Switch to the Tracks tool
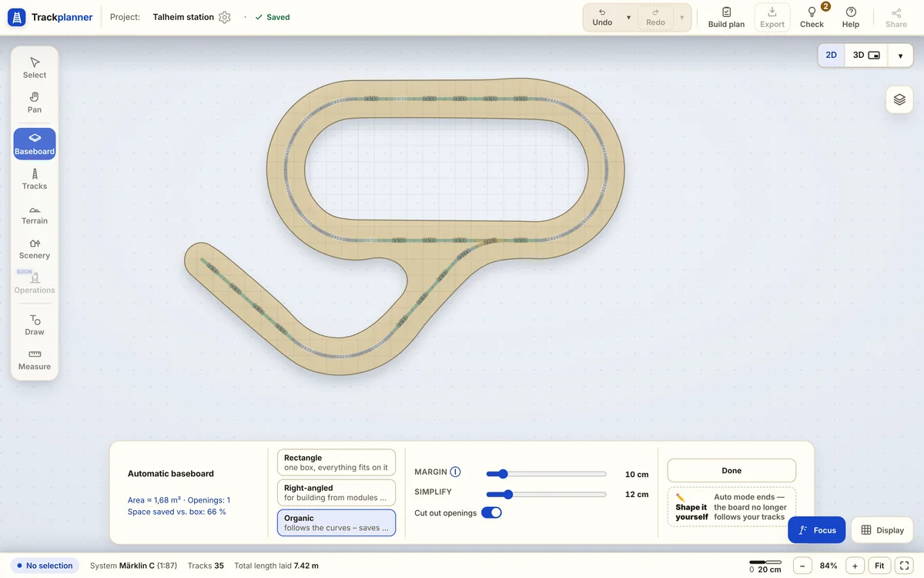The width and height of the screenshot is (924, 578). pos(35,179)
